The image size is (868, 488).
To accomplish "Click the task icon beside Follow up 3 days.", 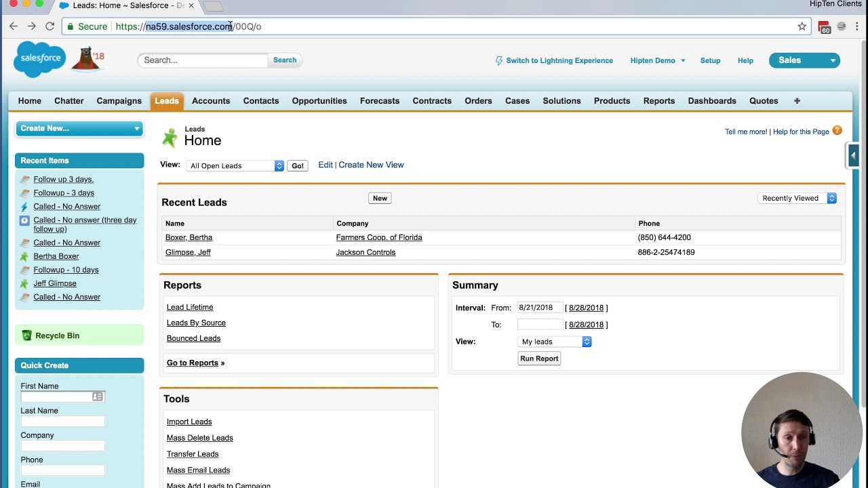I will (24, 180).
